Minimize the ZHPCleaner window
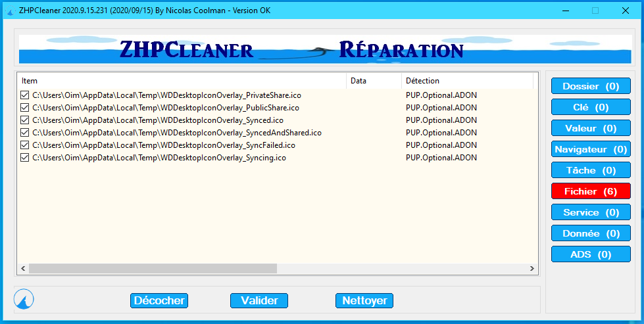The width and height of the screenshot is (644, 324). [x=565, y=11]
